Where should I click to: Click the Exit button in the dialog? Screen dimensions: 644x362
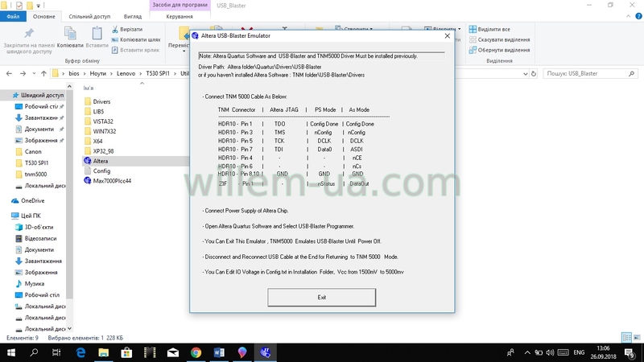point(321,297)
